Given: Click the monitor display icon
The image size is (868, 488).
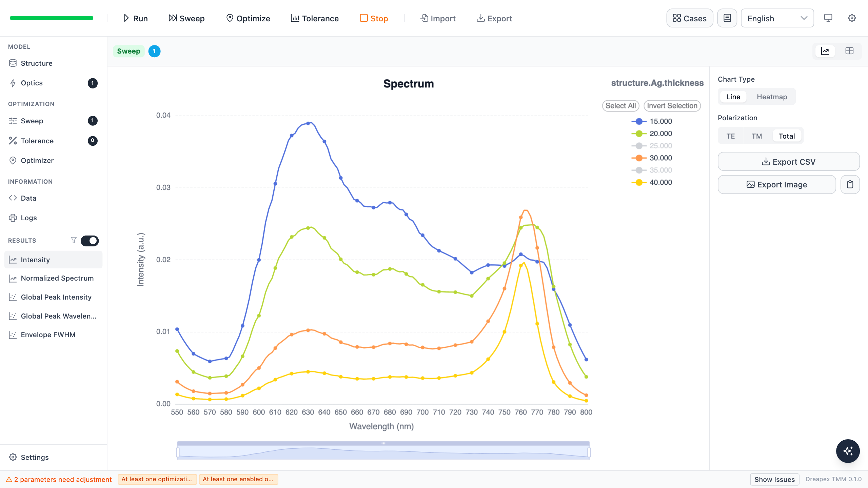Looking at the screenshot, I should pos(828,18).
